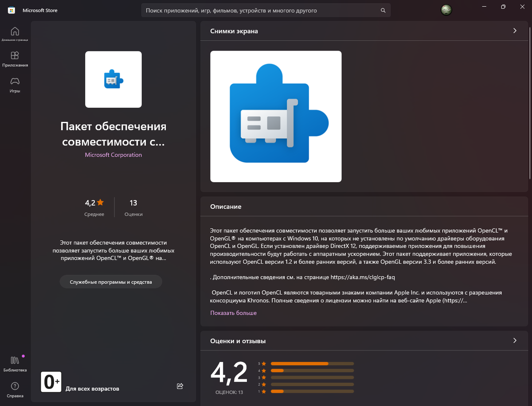Click the large 4,2 rating number
532x406 pixels.
229,372
